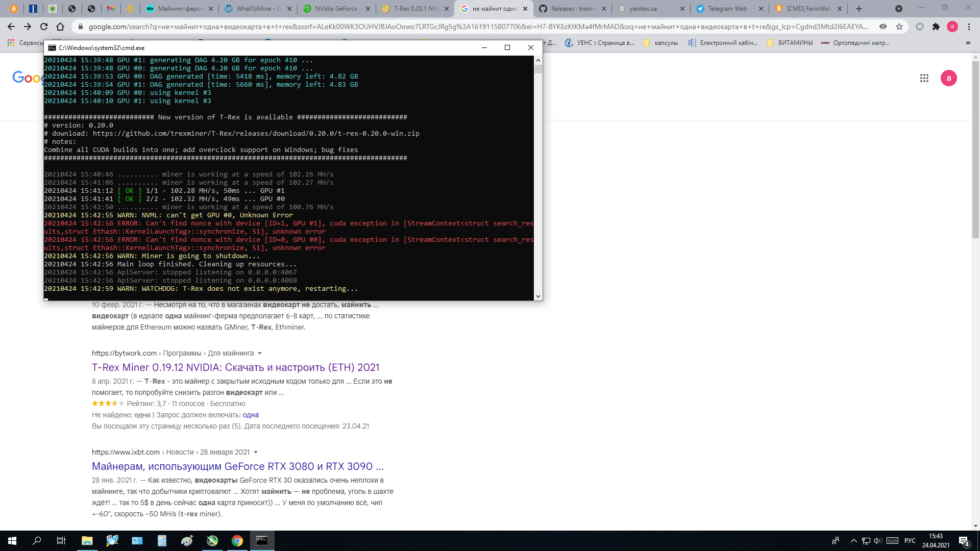Open Google account avatar on page
The image size is (980, 551).
(x=949, y=78)
